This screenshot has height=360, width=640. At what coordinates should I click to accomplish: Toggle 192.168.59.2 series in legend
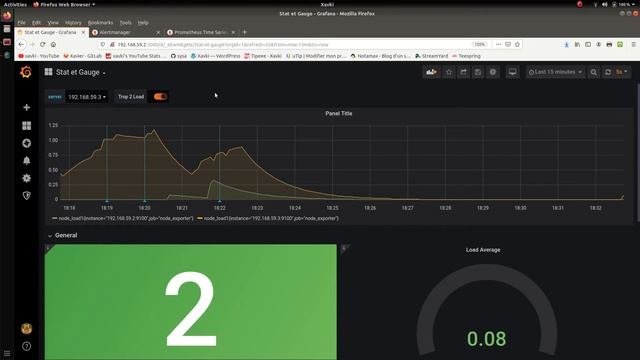(x=122, y=218)
